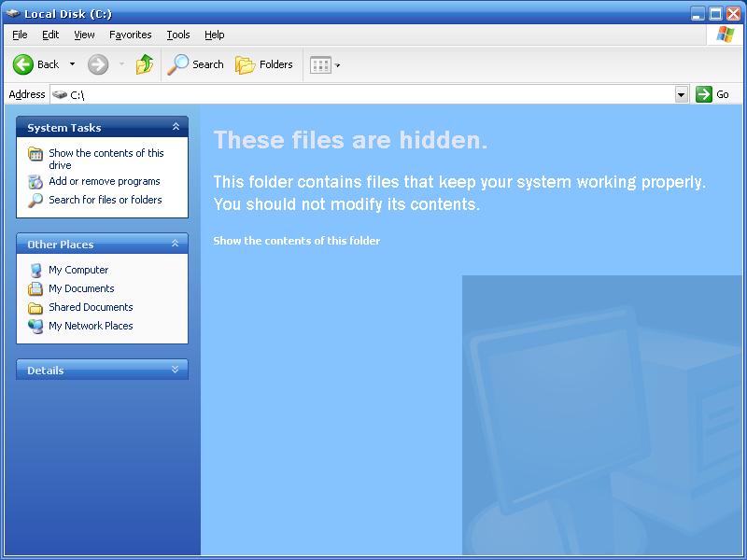Click the Search magnifier toolbar button

tap(196, 64)
